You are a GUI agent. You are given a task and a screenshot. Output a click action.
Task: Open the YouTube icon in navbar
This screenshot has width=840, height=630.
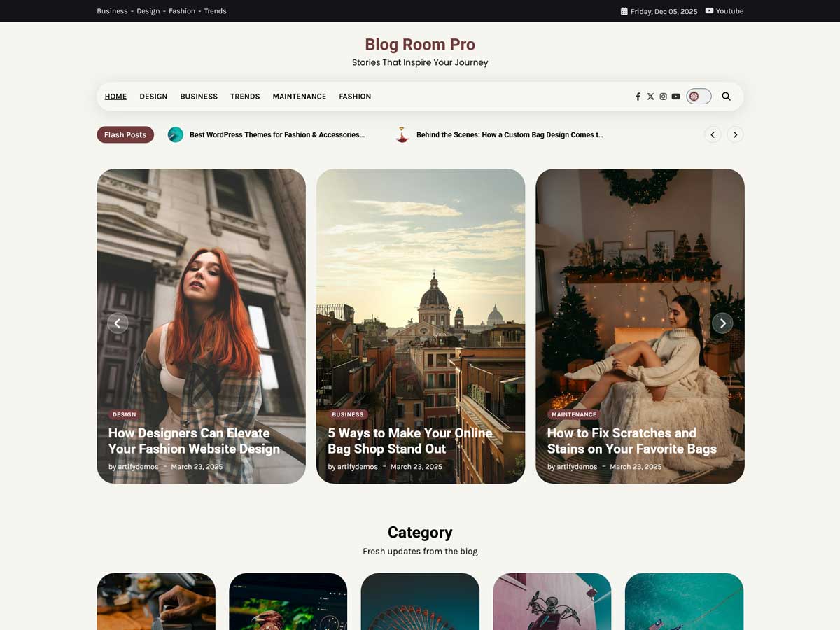[675, 97]
